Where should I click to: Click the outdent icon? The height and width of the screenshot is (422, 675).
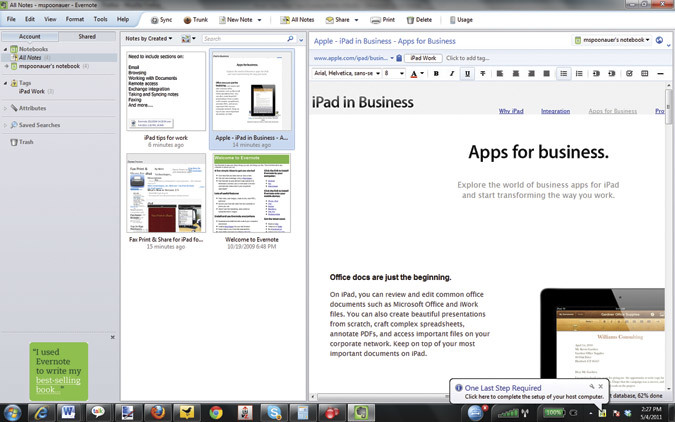click(x=596, y=74)
